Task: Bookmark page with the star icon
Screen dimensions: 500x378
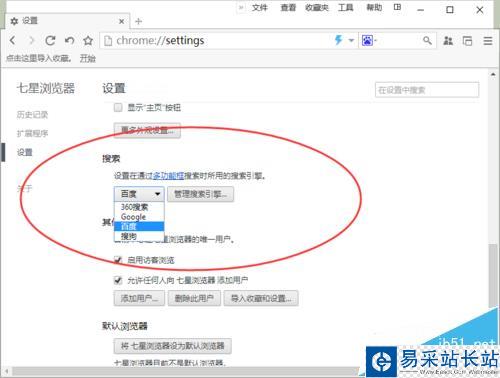Action: click(88, 40)
